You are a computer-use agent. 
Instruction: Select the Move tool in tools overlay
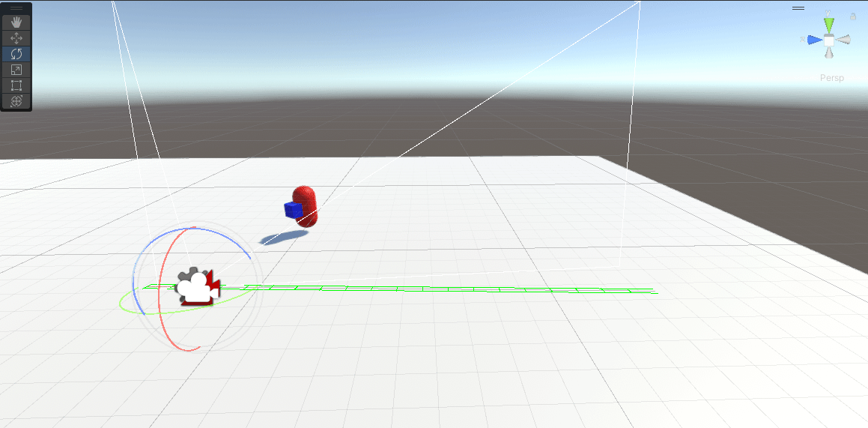click(16, 38)
